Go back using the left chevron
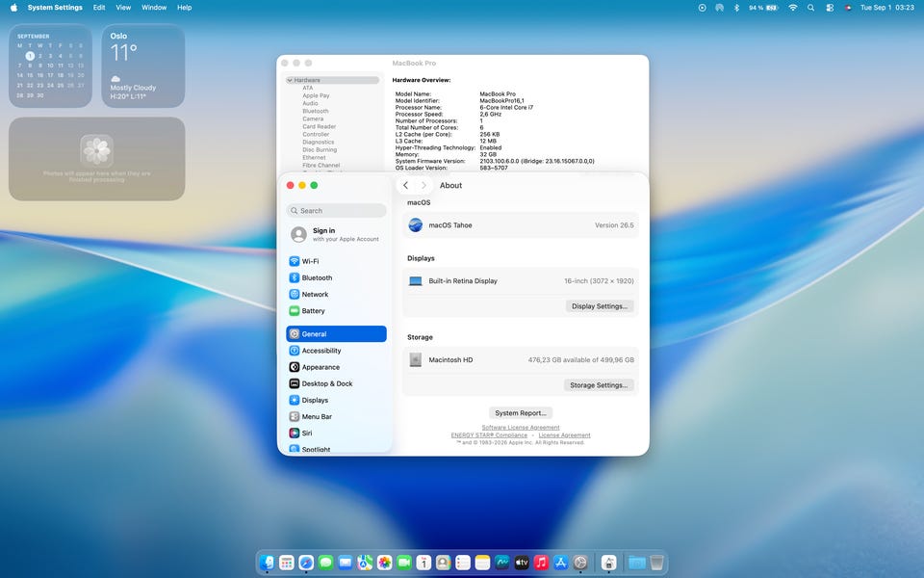Screen dimensions: 924x578 405,185
